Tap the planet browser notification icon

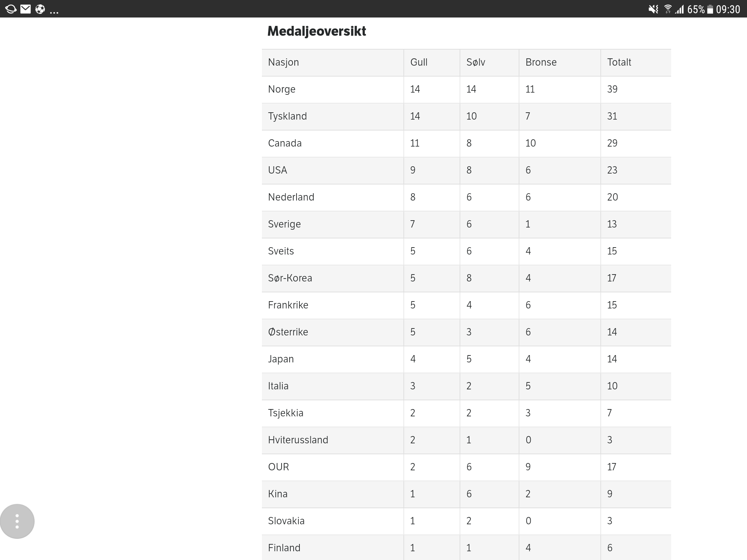point(11,9)
